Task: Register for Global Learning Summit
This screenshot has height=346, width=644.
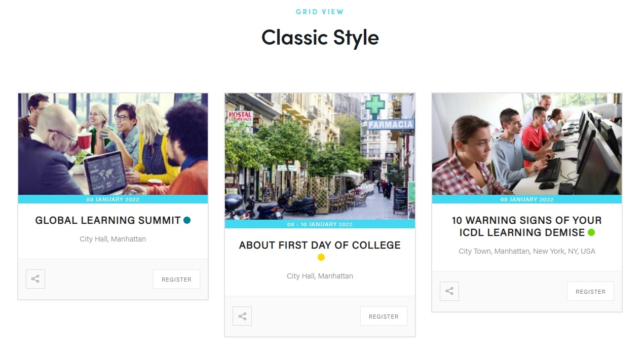Action: 176,279
